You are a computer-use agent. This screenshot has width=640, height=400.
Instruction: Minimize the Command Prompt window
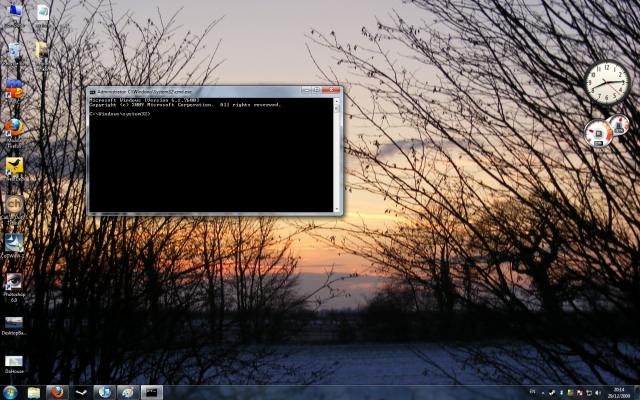tap(306, 90)
